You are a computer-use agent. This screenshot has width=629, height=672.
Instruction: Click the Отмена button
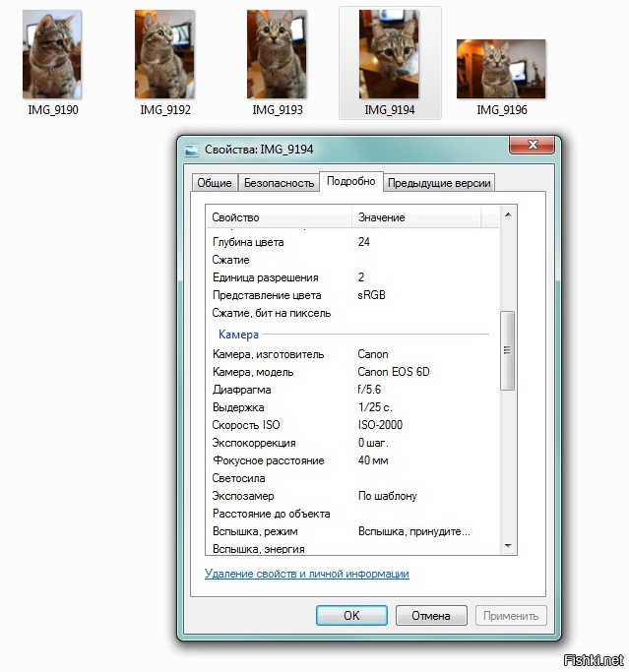coord(430,616)
